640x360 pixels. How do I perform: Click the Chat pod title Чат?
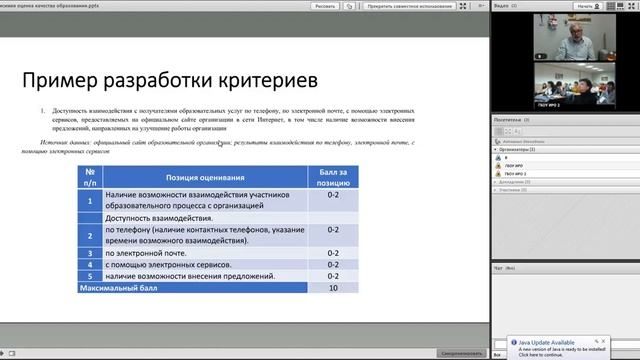tap(498, 268)
